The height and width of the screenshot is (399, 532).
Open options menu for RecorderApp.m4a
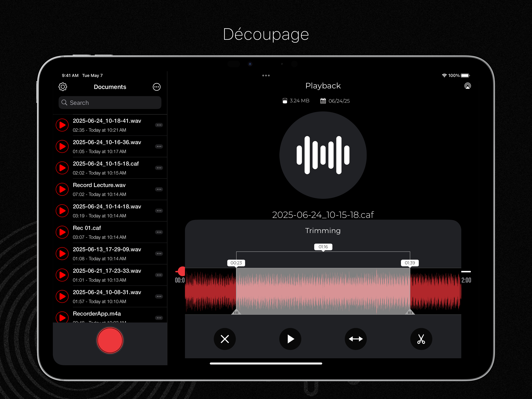pos(159,318)
